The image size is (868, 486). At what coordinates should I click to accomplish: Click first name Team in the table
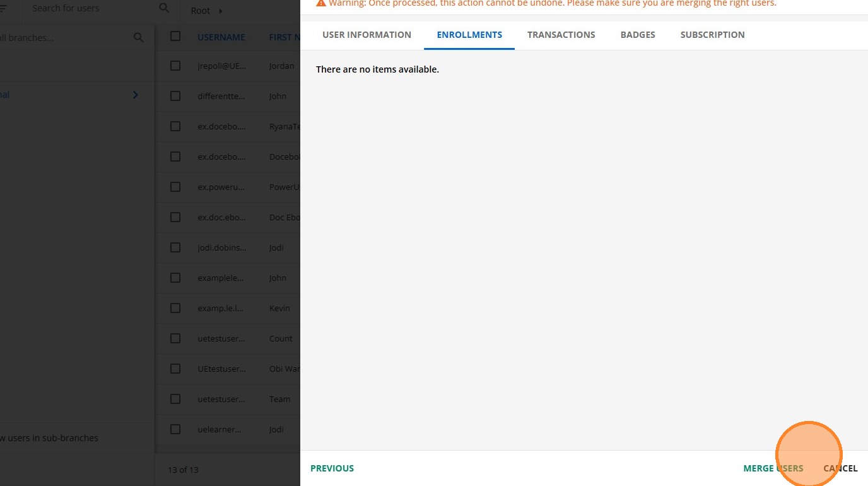[280, 399]
